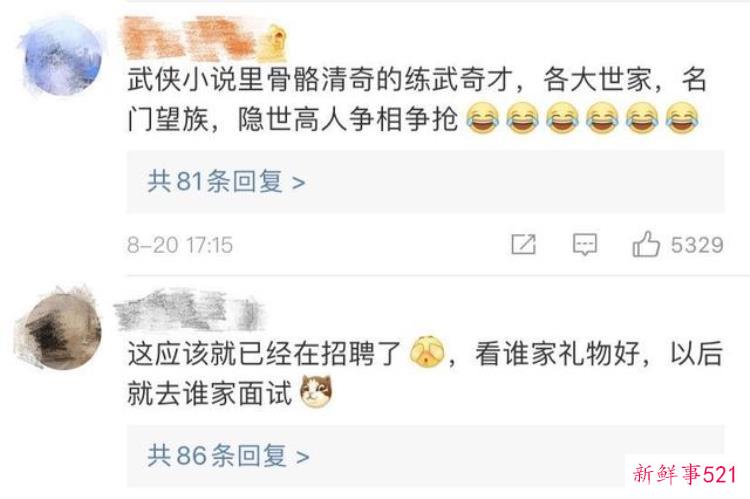Like the comment via thumbs-up icon
Image resolution: width=750 pixels, height=499 pixels.
click(x=646, y=244)
